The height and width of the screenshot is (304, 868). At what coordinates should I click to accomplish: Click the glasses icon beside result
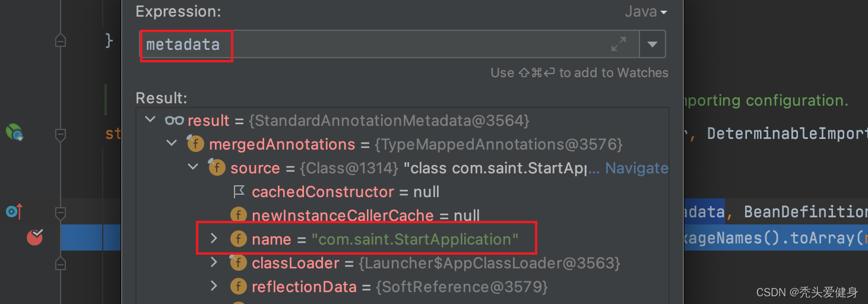(174, 121)
